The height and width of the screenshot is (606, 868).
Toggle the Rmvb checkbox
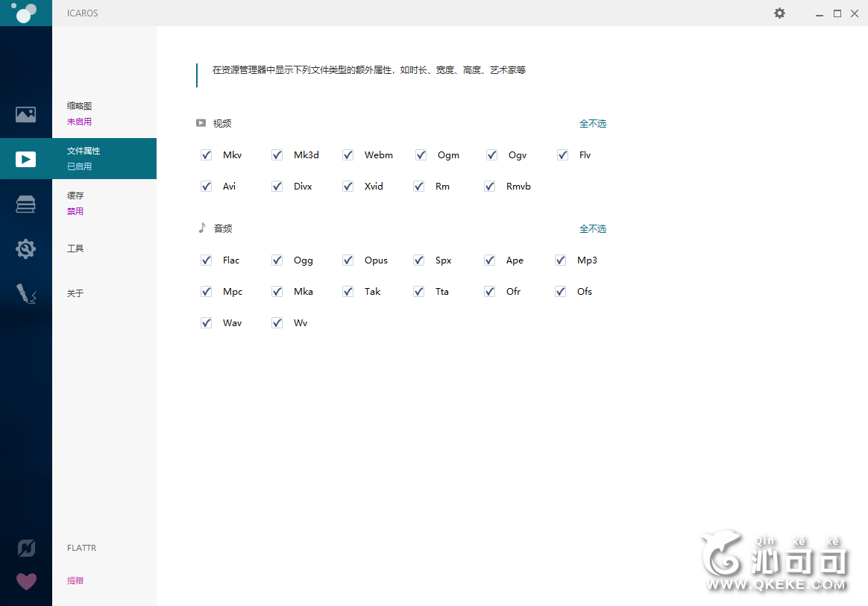click(490, 187)
